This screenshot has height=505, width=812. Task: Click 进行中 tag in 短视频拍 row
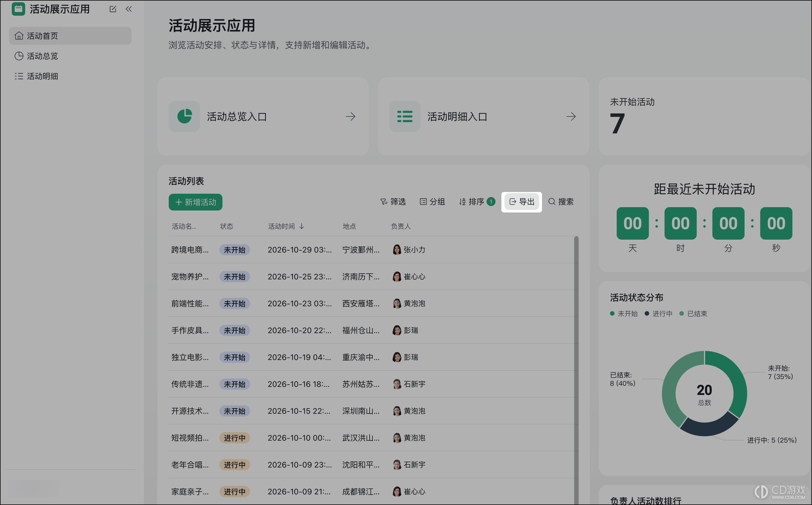pyautogui.click(x=235, y=438)
